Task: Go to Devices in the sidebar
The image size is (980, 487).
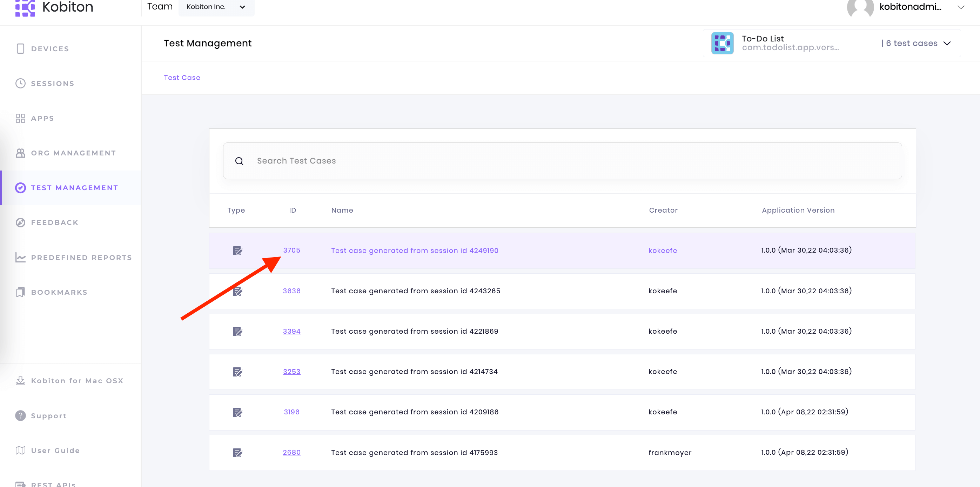Action: click(50, 49)
